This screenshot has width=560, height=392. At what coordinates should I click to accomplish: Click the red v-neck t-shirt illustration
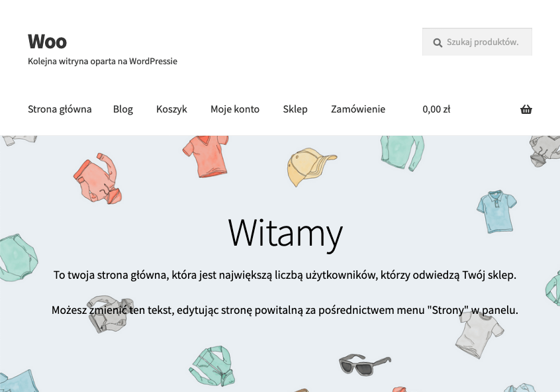point(207,156)
